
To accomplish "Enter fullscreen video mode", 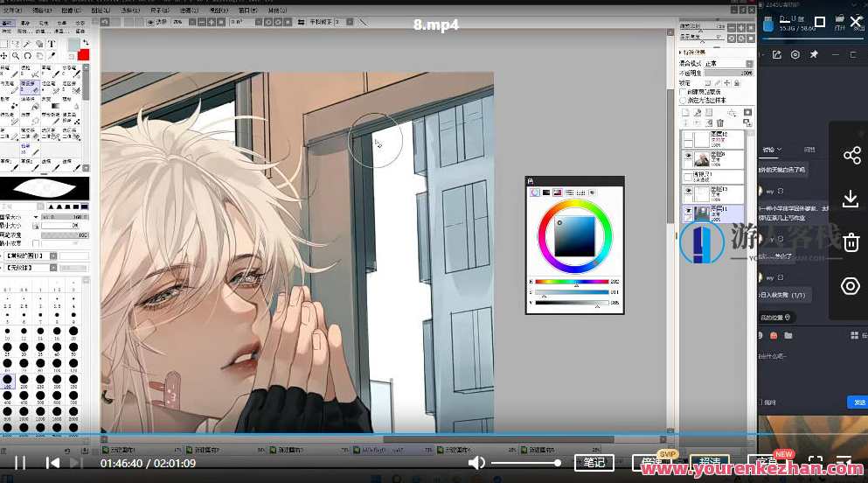I will [815, 462].
